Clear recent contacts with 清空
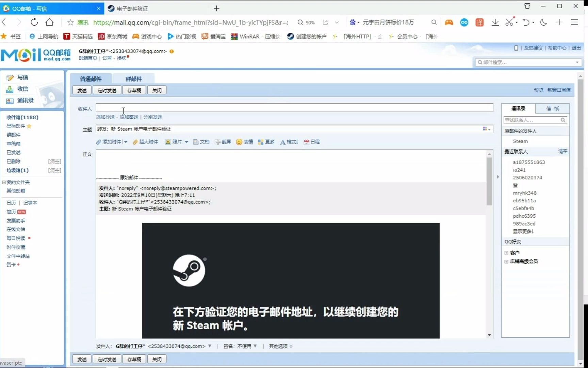 tap(563, 151)
